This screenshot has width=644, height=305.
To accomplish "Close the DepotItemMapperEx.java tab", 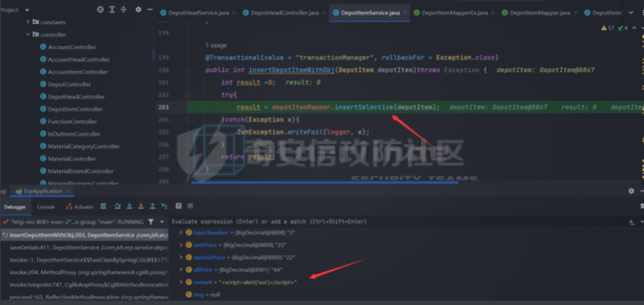I will (x=492, y=13).
